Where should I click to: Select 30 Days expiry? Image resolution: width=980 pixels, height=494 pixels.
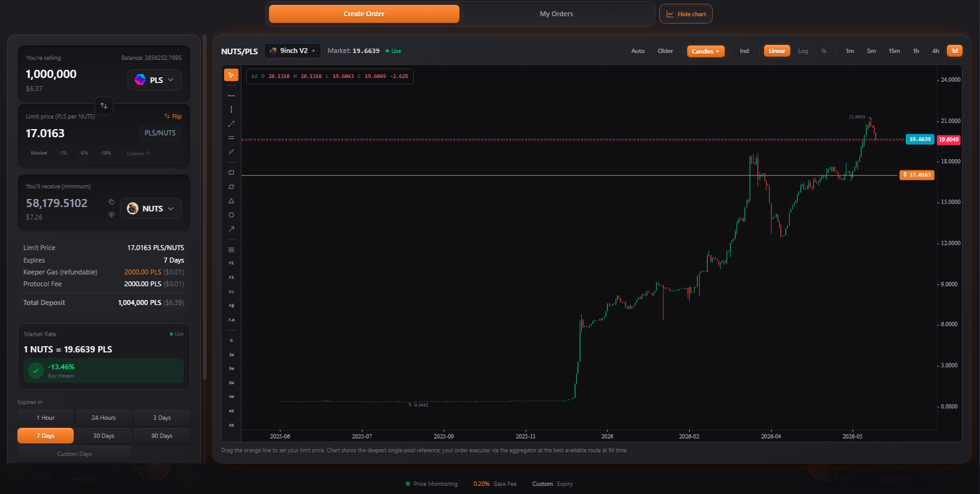pyautogui.click(x=104, y=436)
